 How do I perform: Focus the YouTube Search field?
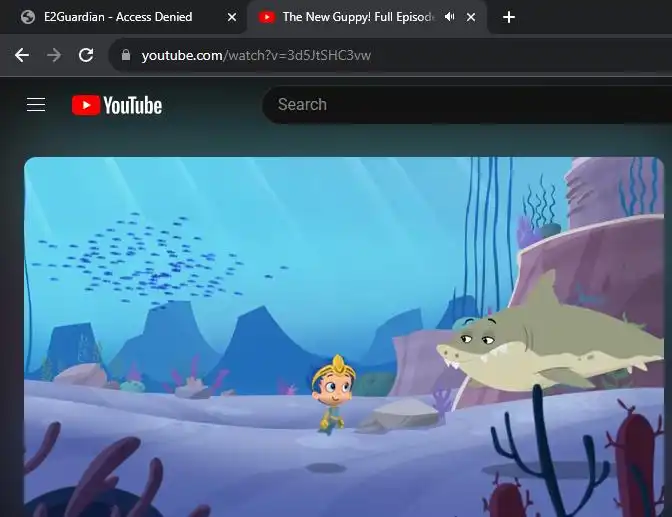467,105
